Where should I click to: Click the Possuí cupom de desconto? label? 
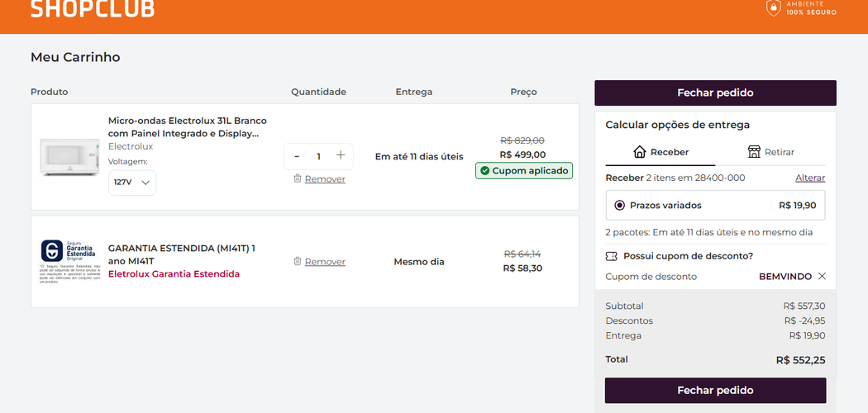tap(688, 256)
